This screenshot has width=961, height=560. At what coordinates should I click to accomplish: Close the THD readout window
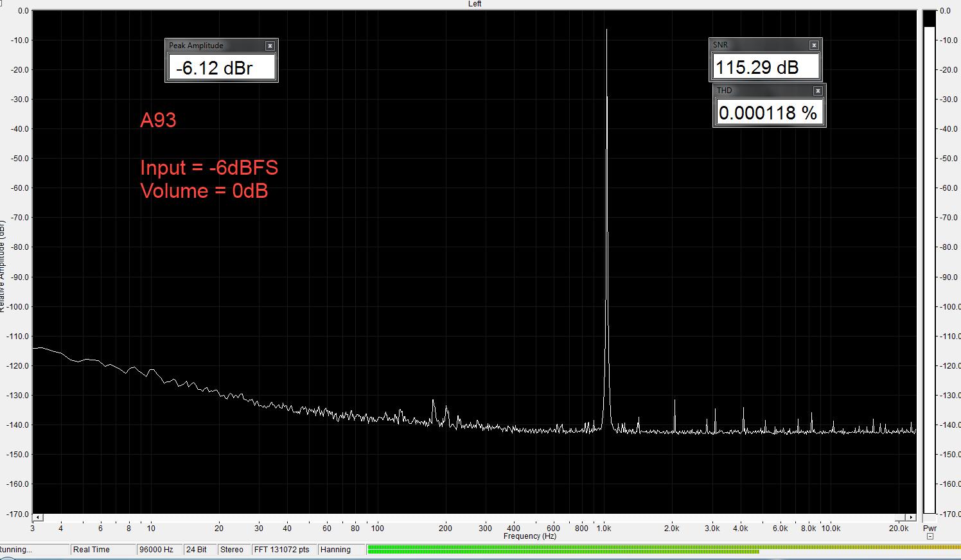click(818, 91)
